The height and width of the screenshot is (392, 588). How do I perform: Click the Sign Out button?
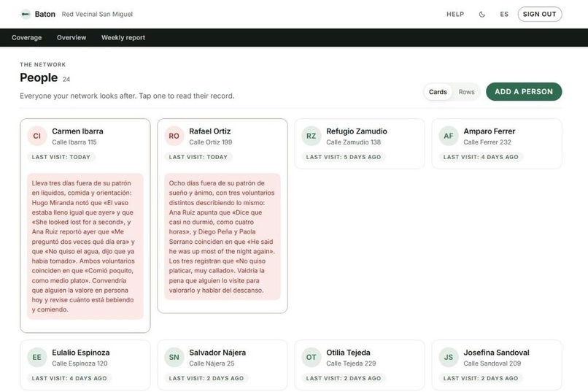539,15
